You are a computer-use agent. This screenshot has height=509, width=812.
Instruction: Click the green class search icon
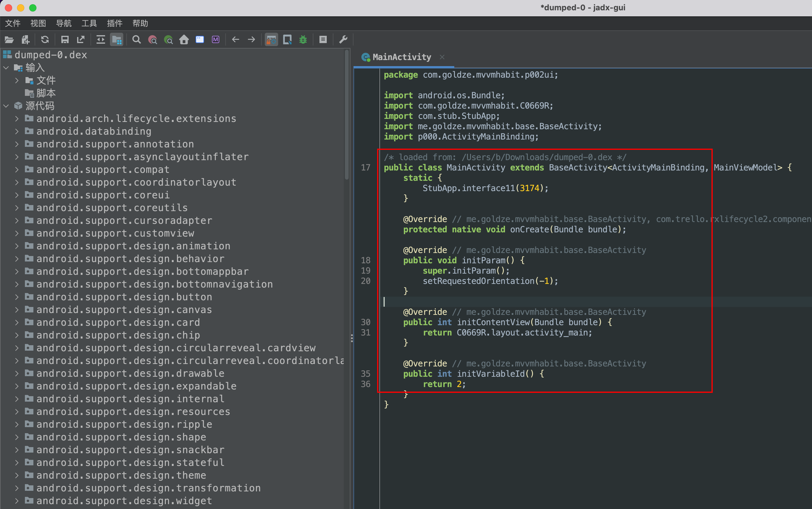point(168,40)
